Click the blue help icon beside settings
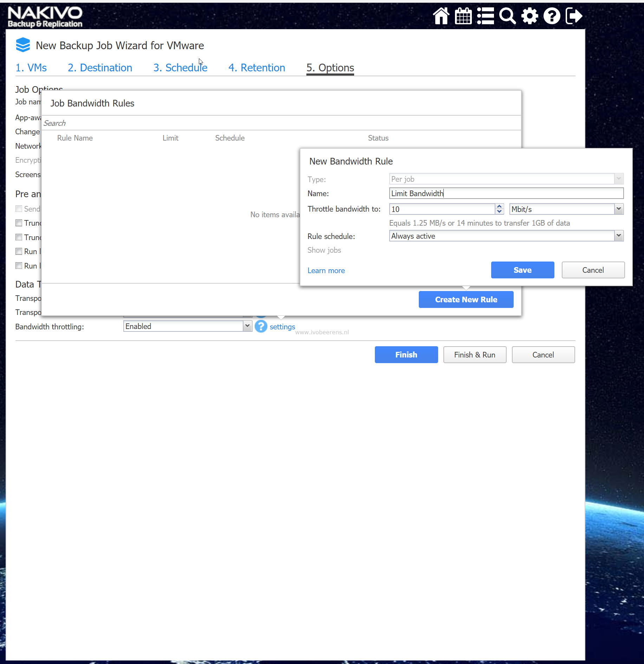This screenshot has width=644, height=664. pyautogui.click(x=261, y=326)
